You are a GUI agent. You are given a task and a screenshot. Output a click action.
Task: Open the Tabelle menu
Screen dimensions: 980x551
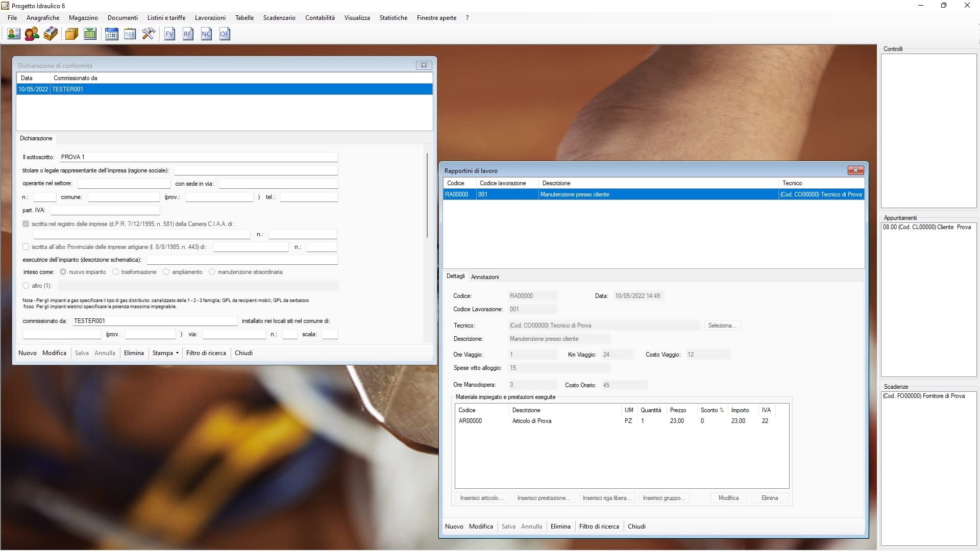pyautogui.click(x=244, y=18)
